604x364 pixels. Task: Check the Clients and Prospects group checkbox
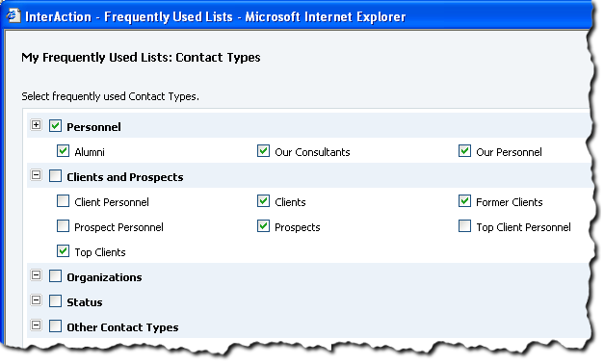point(55,176)
